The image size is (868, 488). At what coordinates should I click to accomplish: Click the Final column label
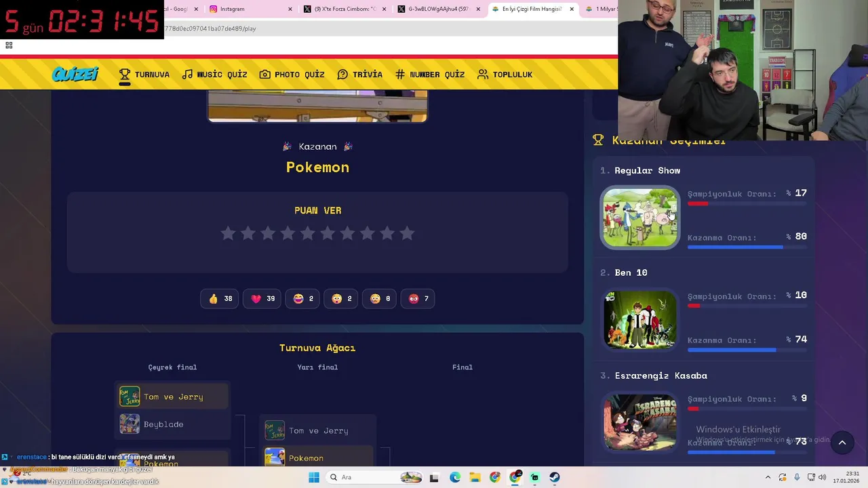tap(462, 367)
